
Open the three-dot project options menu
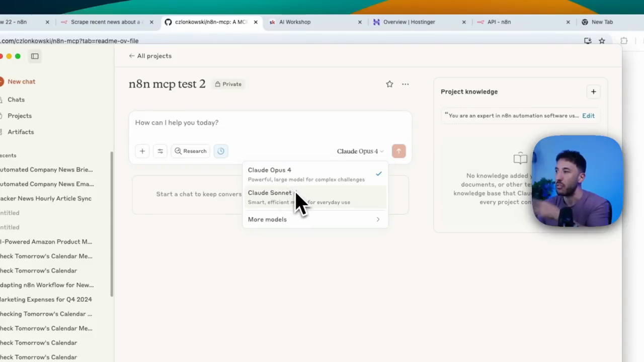click(405, 84)
